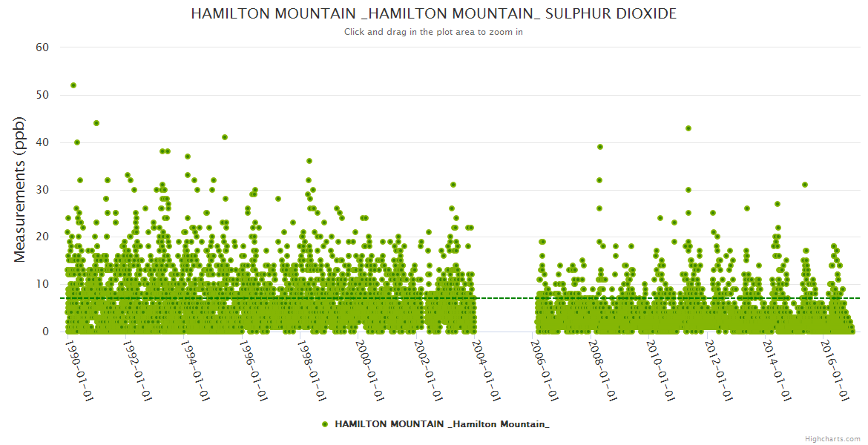The height and width of the screenshot is (445, 868).
Task: Click the isolated 31 ppb point near 2015
Action: pos(805,185)
